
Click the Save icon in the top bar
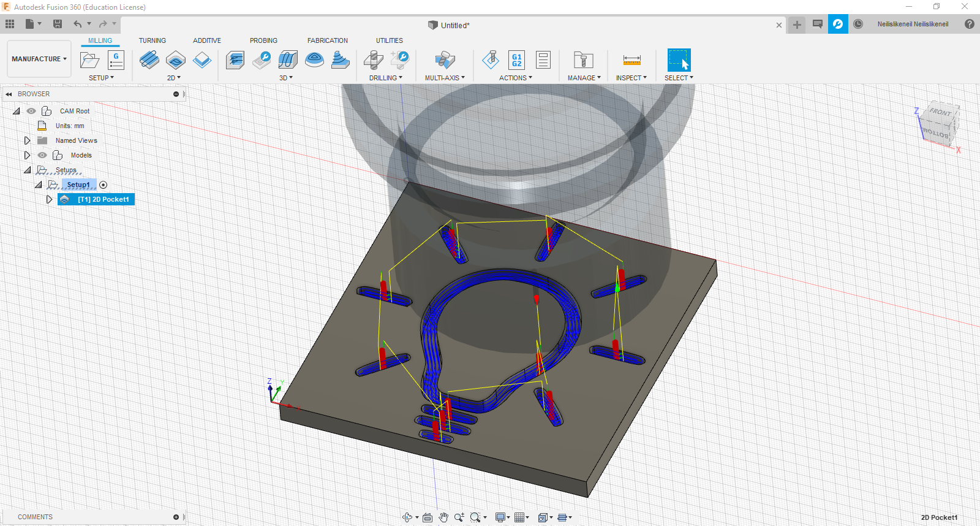pyautogui.click(x=58, y=24)
